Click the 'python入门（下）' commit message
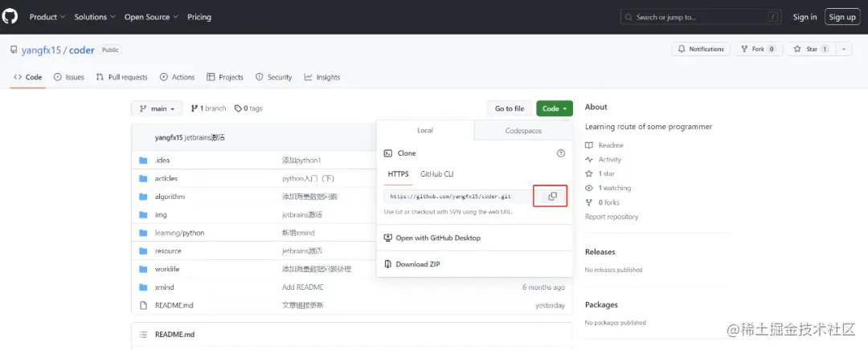The height and width of the screenshot is (350, 868). 309,178
